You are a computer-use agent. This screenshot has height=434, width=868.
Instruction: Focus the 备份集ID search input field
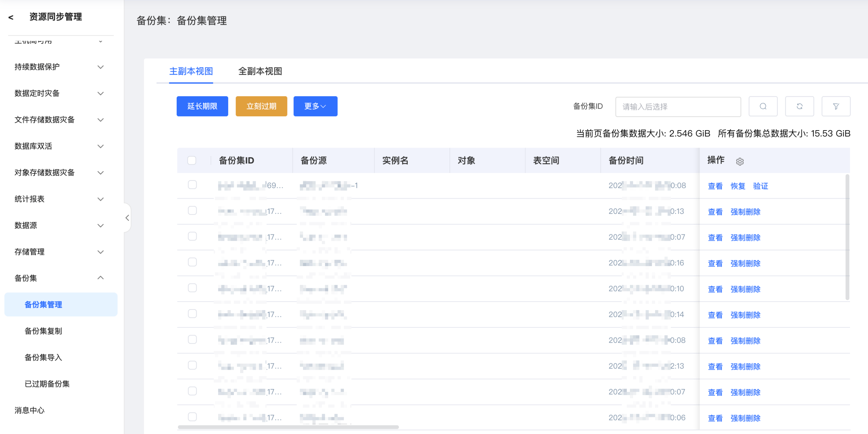(678, 107)
